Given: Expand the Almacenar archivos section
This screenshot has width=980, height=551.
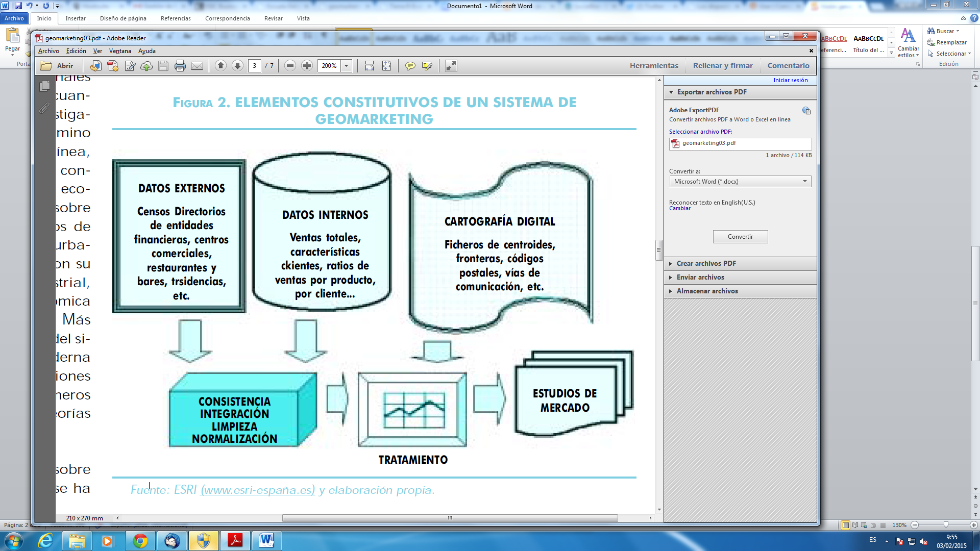Looking at the screenshot, I should pos(740,291).
